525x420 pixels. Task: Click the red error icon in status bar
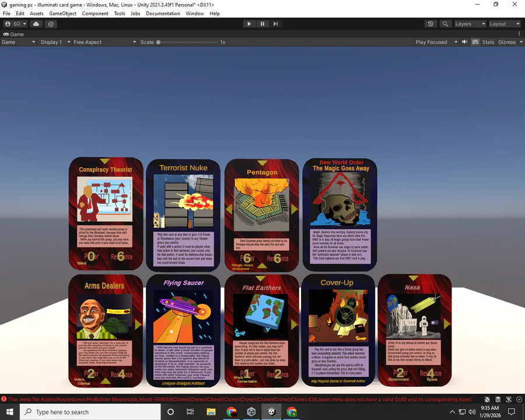pyautogui.click(x=3, y=399)
